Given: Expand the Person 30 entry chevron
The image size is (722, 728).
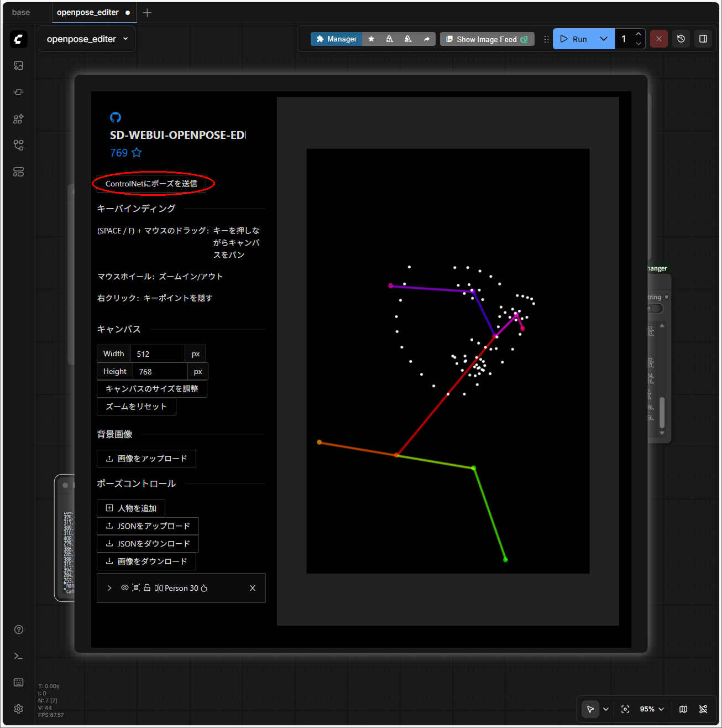Looking at the screenshot, I should tap(109, 588).
